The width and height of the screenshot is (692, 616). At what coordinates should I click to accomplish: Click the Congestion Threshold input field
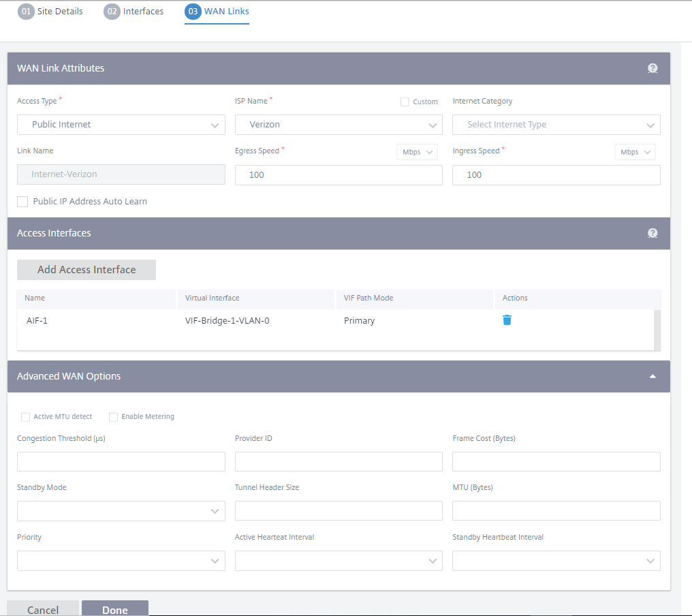coord(121,461)
